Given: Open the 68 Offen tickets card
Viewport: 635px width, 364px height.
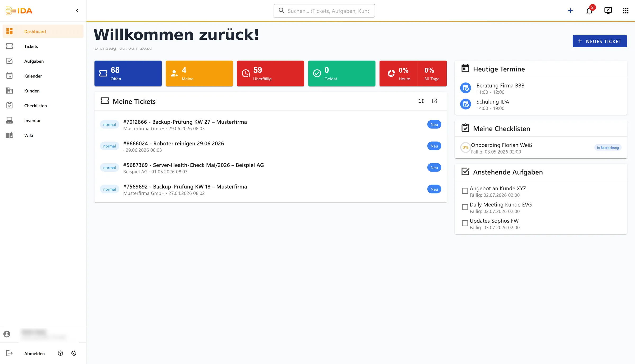Looking at the screenshot, I should click(x=128, y=73).
